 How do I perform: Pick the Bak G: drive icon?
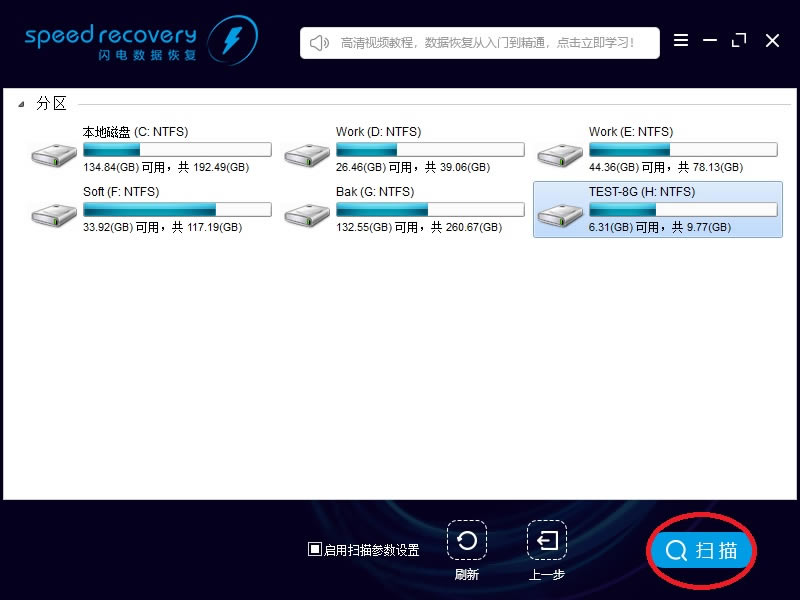click(x=307, y=213)
